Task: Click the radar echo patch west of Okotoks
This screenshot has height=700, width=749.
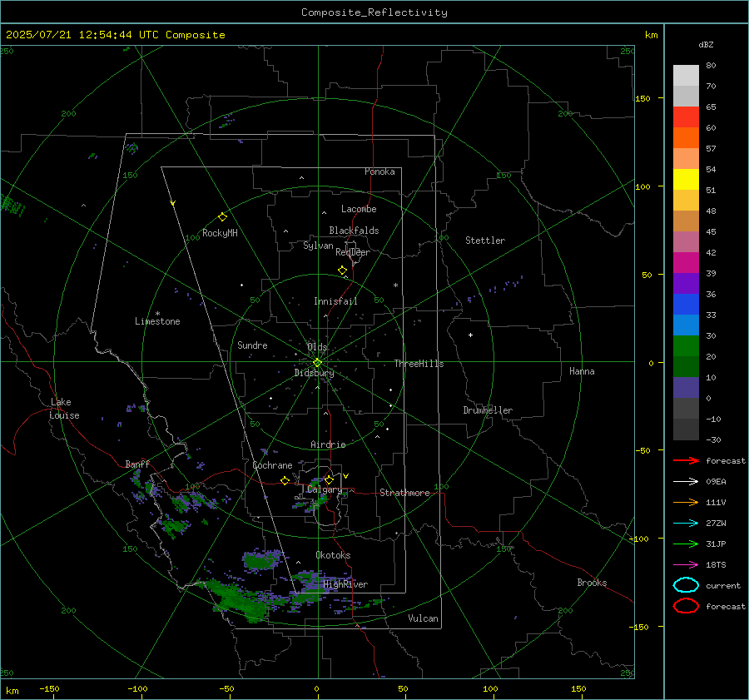Action: pyautogui.click(x=262, y=560)
